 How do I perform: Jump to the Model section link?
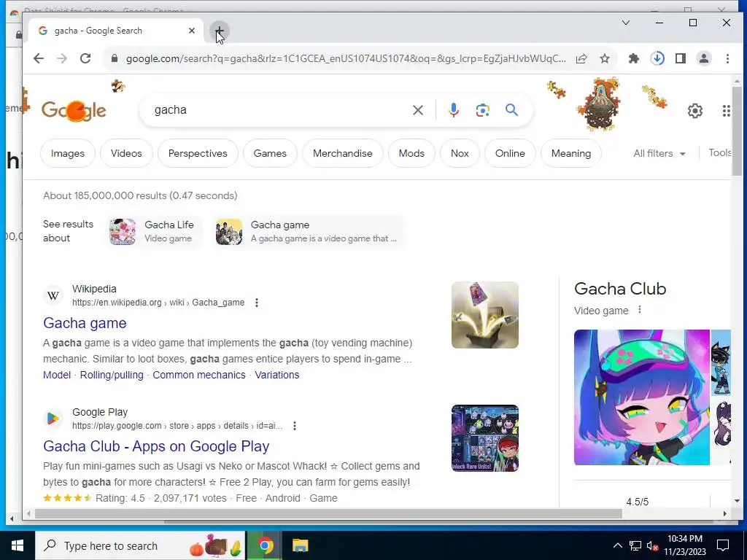(57, 375)
